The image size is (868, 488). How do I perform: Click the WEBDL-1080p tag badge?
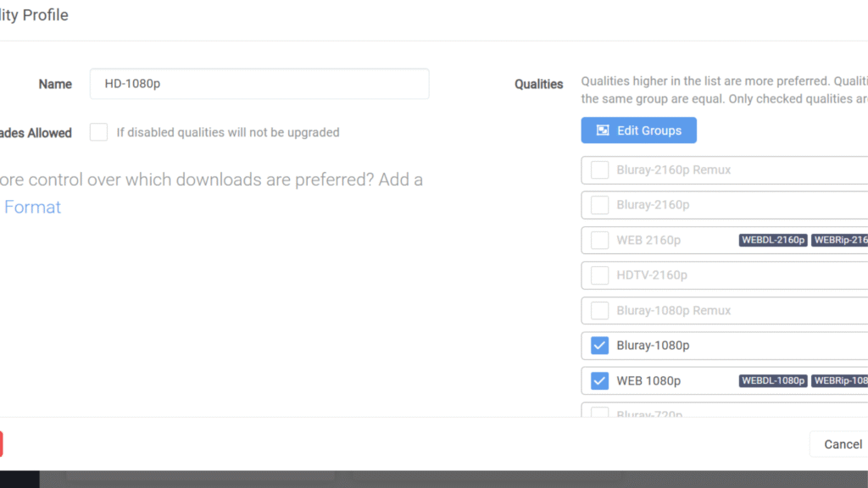[x=773, y=381]
